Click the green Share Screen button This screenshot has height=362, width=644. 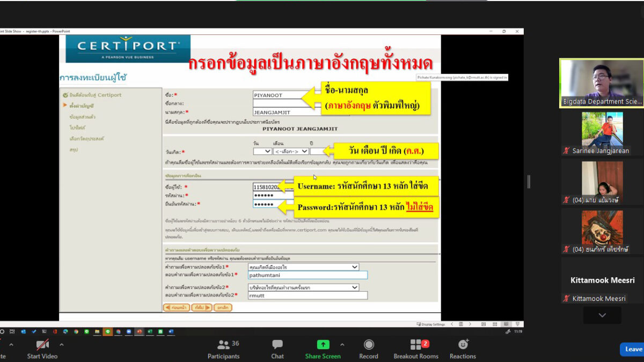pyautogui.click(x=323, y=349)
